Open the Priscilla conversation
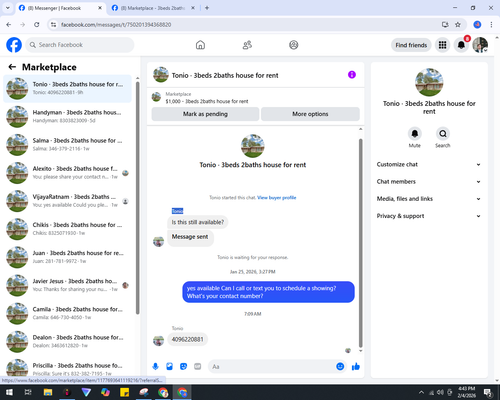The image size is (500, 400). pos(67,367)
